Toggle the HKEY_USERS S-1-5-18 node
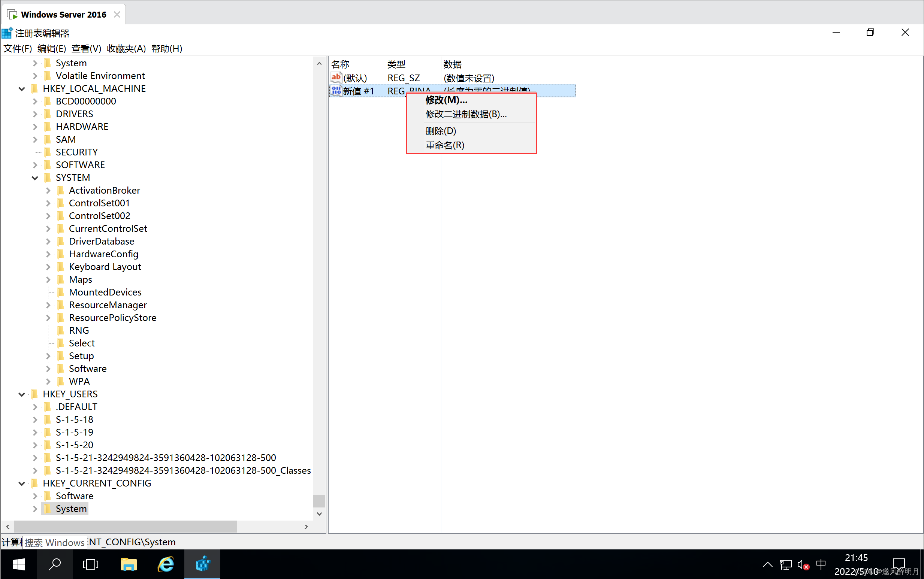924x579 pixels. tap(35, 419)
